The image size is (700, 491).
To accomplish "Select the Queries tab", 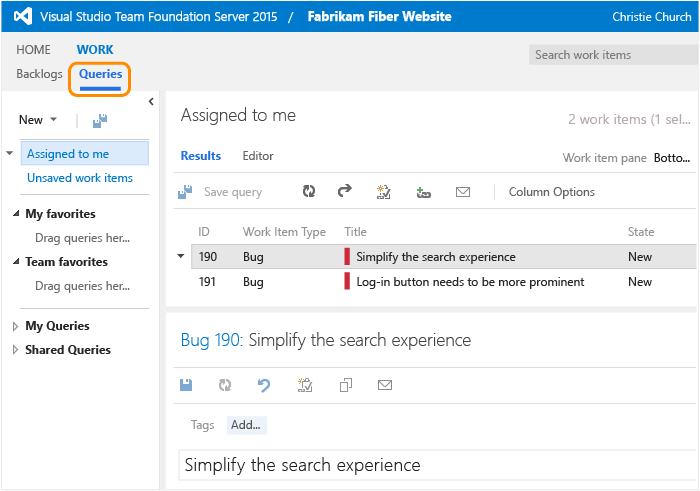I will 100,74.
